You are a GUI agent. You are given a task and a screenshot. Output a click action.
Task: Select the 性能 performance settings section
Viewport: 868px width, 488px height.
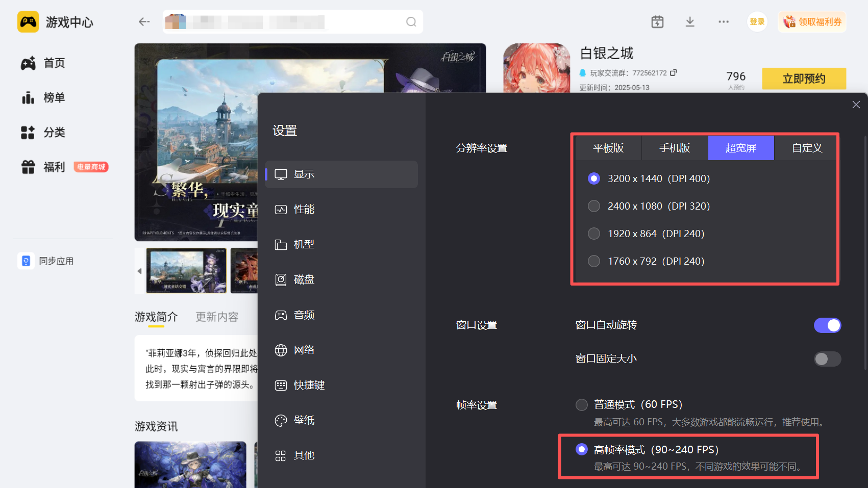pyautogui.click(x=341, y=210)
